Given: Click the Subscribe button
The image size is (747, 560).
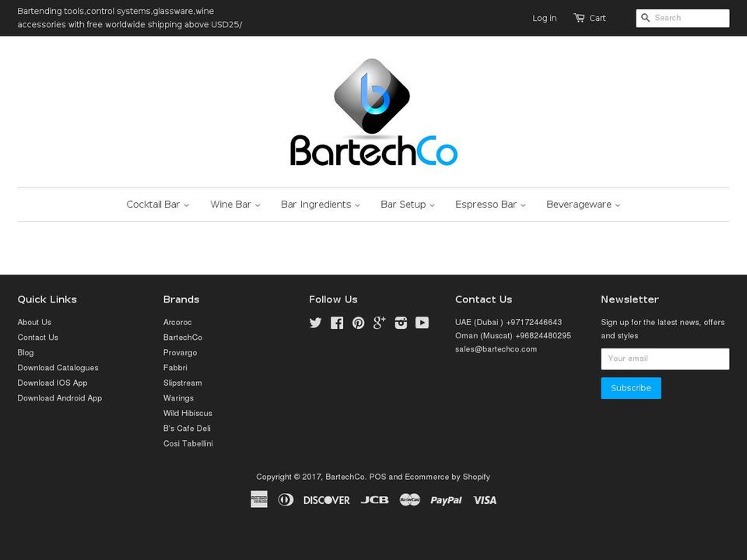Looking at the screenshot, I should click(631, 388).
